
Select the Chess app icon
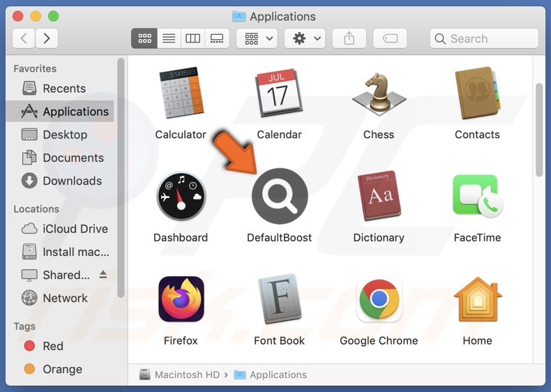point(379,93)
